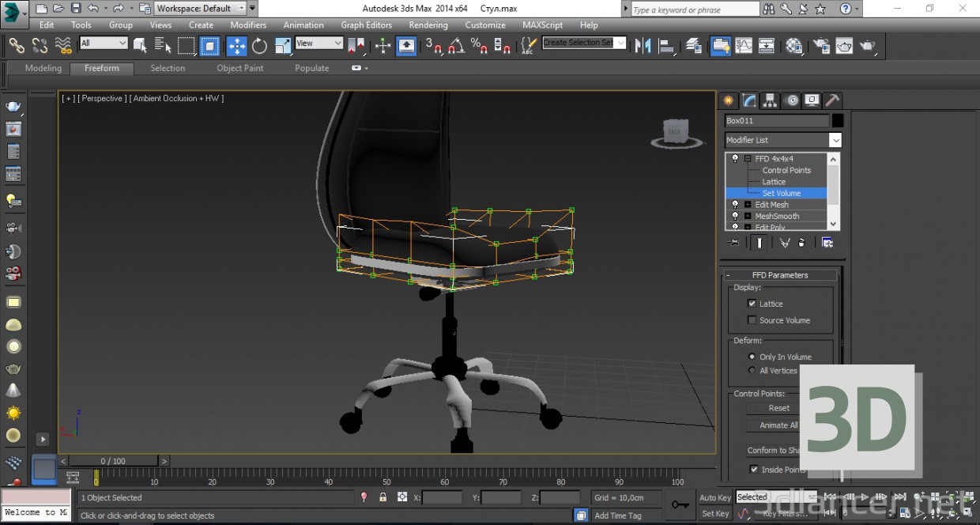
Task: Toggle the Lattice display checkbox
Action: pos(752,304)
